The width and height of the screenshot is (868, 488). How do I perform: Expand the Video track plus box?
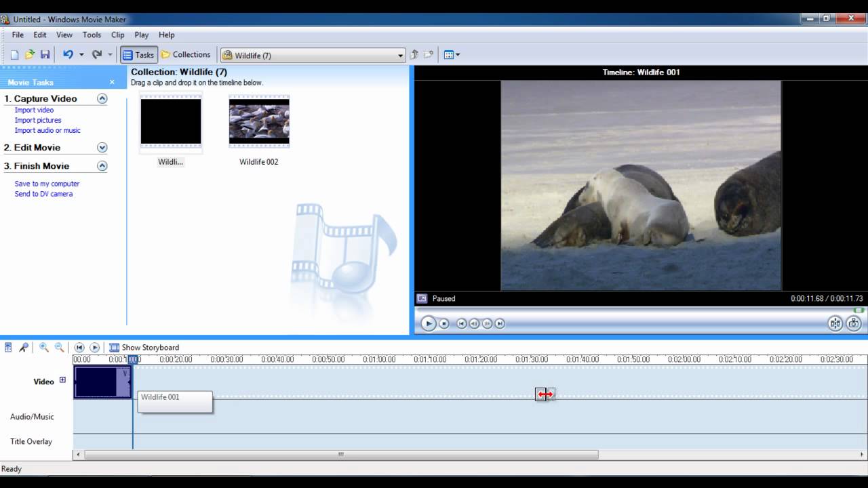(62, 380)
